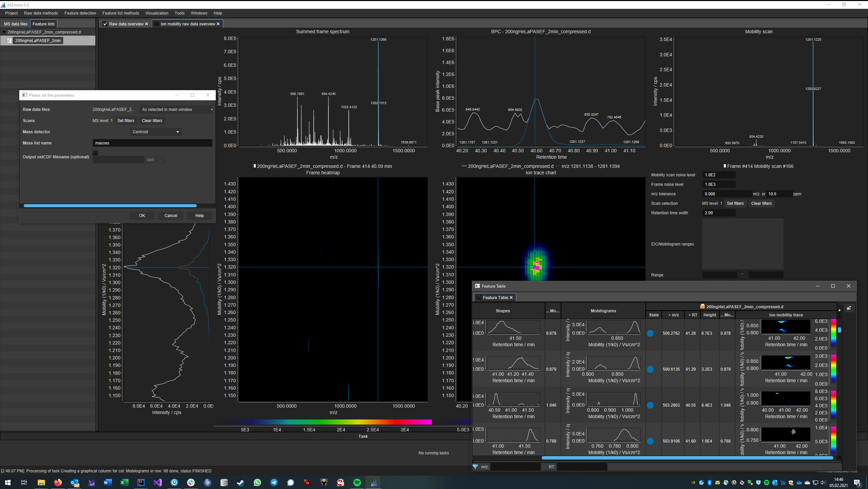
Task: Open the Mass detector Centroid dropdown
Action: pyautogui.click(x=156, y=132)
